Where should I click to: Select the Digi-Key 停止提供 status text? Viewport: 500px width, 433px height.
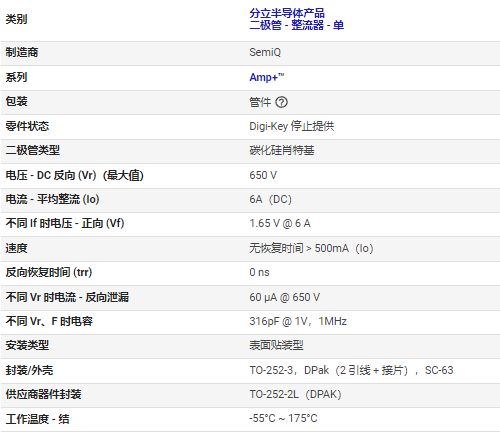(x=292, y=126)
